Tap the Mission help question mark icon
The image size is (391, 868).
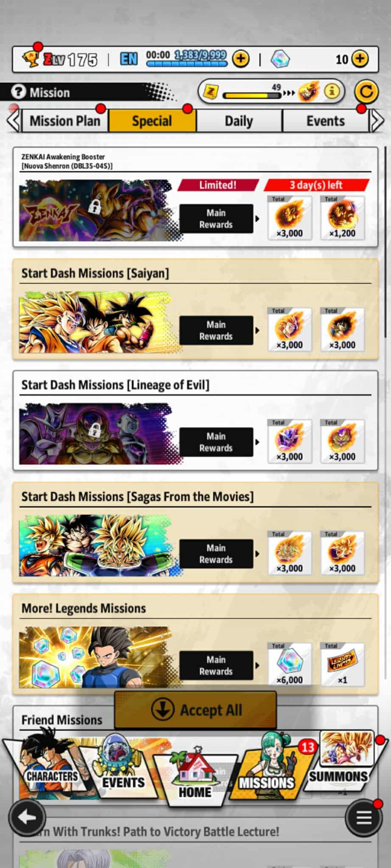[18, 92]
